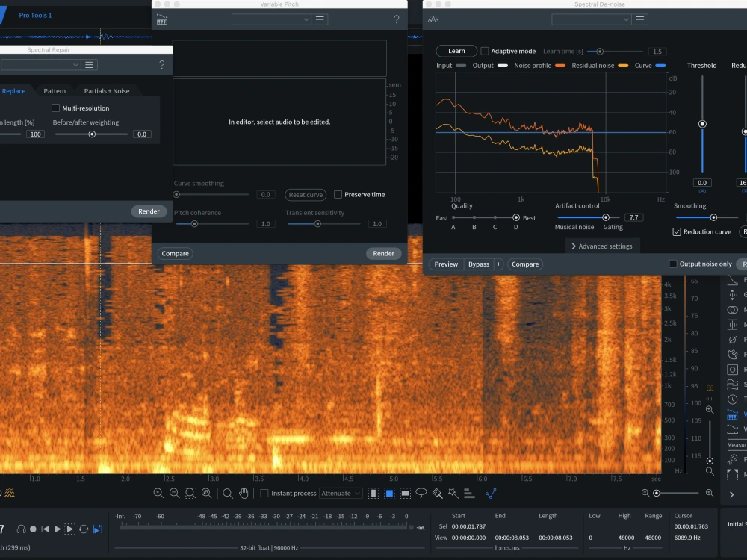Open the Plug-in module icon in sidebar
747x560 pixels.
coord(732,354)
